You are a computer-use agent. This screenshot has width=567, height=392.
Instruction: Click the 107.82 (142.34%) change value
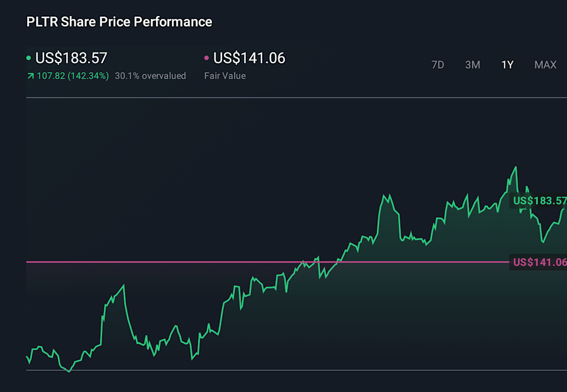[x=73, y=76]
